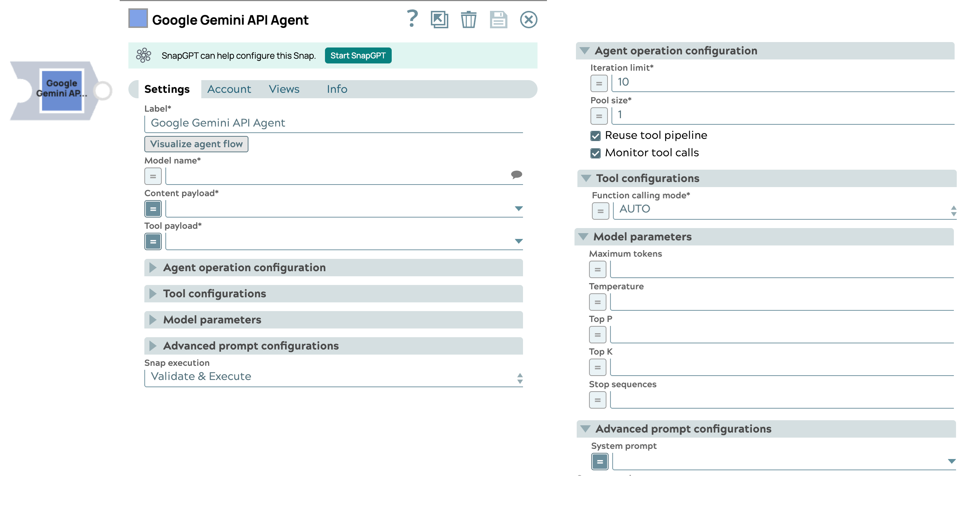Add a comment on the Model name field
Image resolution: width=980 pixels, height=525 pixels.
pos(517,175)
